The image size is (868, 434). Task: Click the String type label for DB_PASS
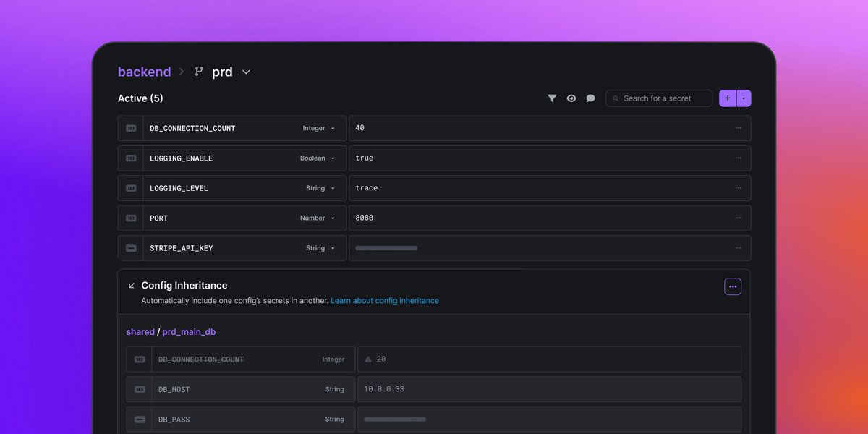[335, 420]
